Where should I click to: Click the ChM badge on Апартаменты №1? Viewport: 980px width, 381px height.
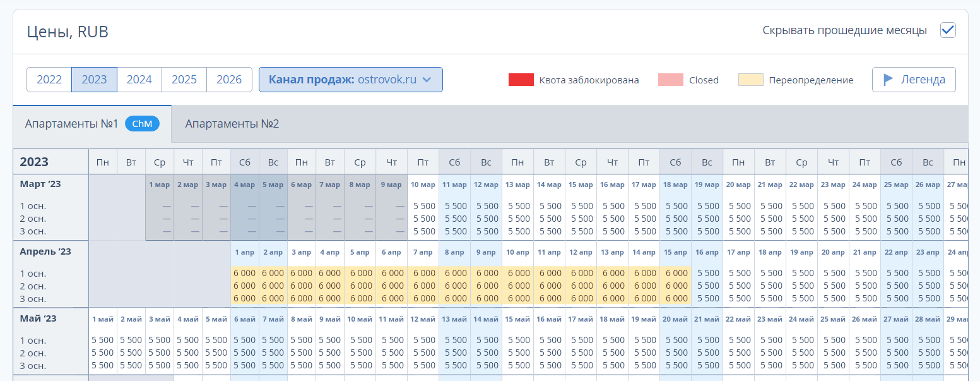click(x=142, y=124)
